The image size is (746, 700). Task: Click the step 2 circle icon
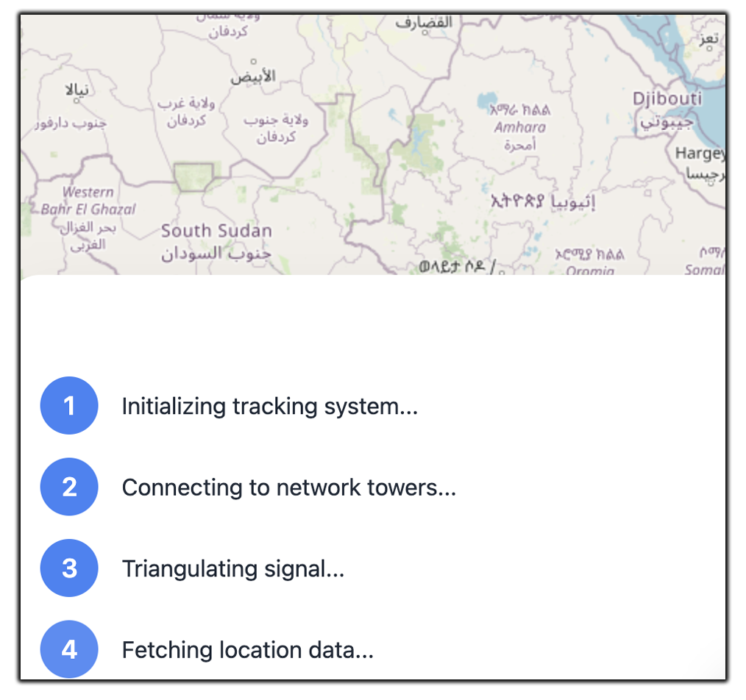pyautogui.click(x=69, y=487)
